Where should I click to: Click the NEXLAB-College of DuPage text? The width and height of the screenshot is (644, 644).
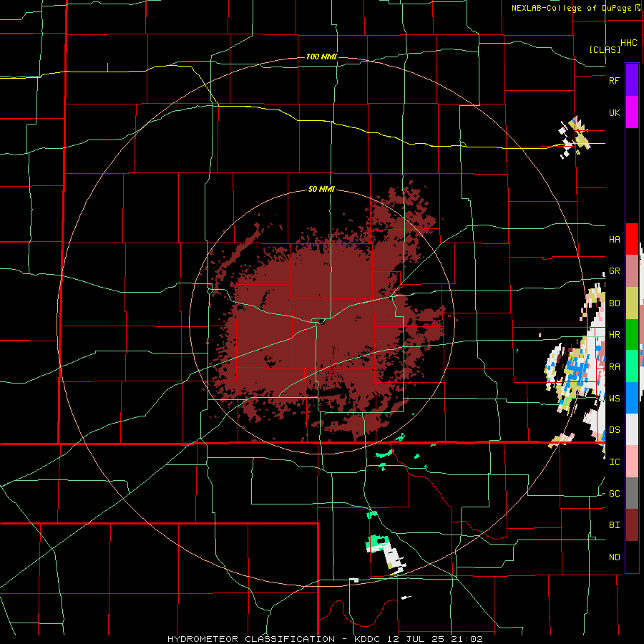point(571,8)
